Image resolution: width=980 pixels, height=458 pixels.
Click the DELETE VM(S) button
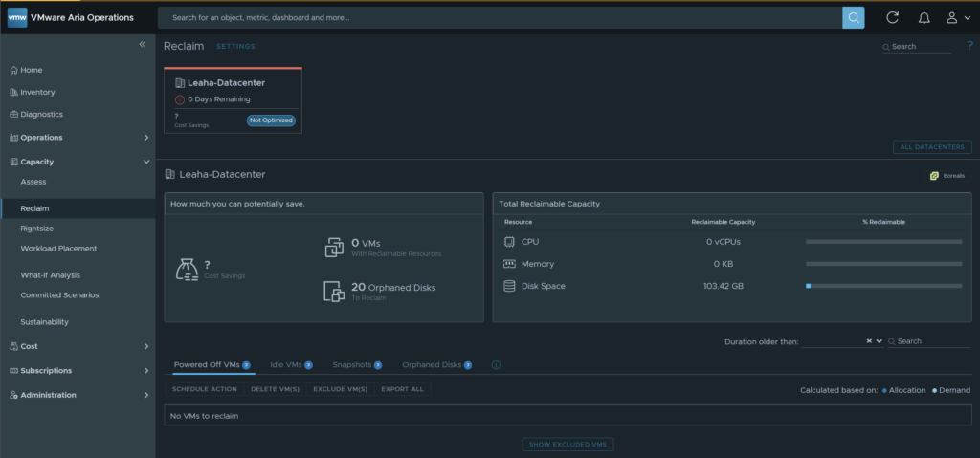click(275, 389)
